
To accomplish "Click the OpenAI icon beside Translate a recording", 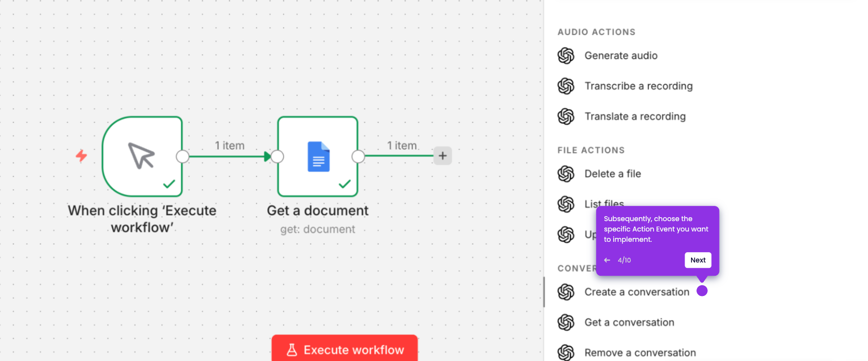I will (x=566, y=117).
